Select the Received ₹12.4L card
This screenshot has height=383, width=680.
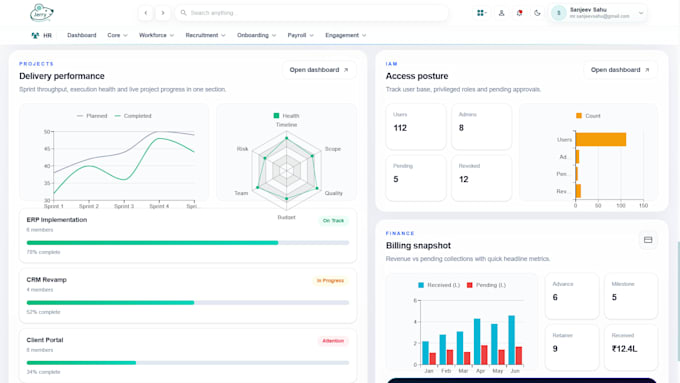point(631,347)
